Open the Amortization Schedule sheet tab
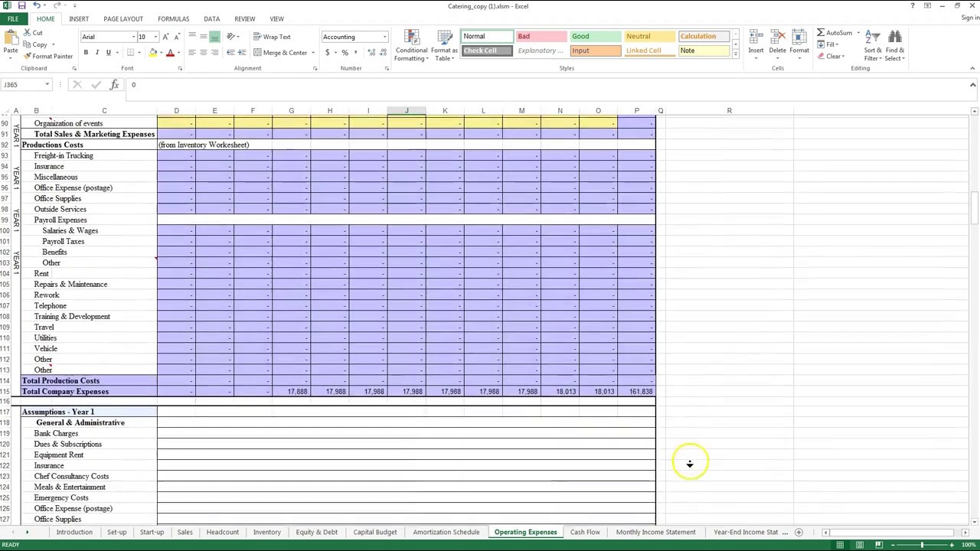 (446, 532)
